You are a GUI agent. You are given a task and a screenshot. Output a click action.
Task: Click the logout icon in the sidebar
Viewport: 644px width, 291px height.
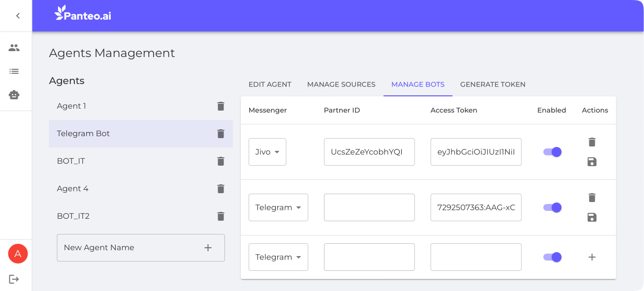[14, 279]
